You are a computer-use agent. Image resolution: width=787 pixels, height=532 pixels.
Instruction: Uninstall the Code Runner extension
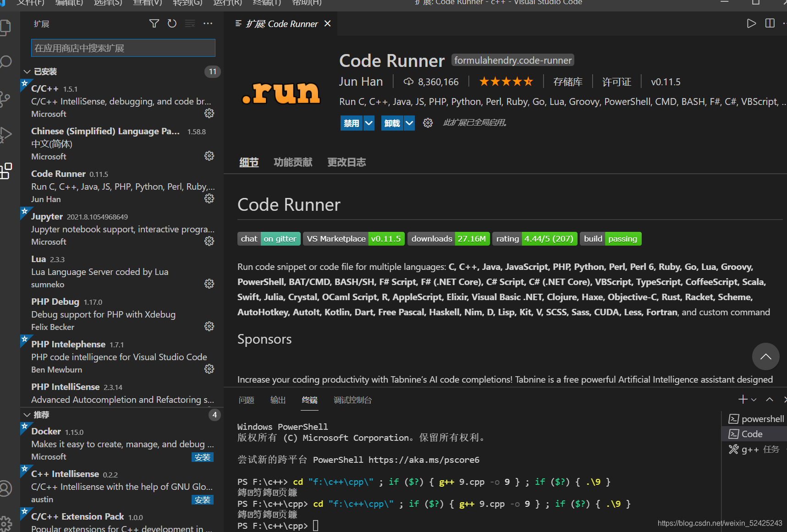(392, 123)
